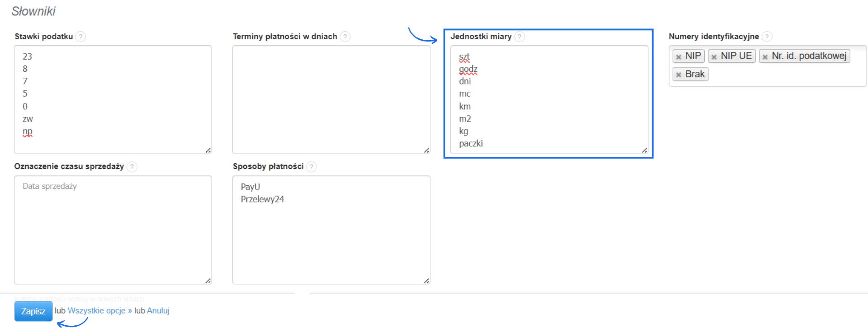Open help tooltip for Jednostki miary

pyautogui.click(x=519, y=37)
